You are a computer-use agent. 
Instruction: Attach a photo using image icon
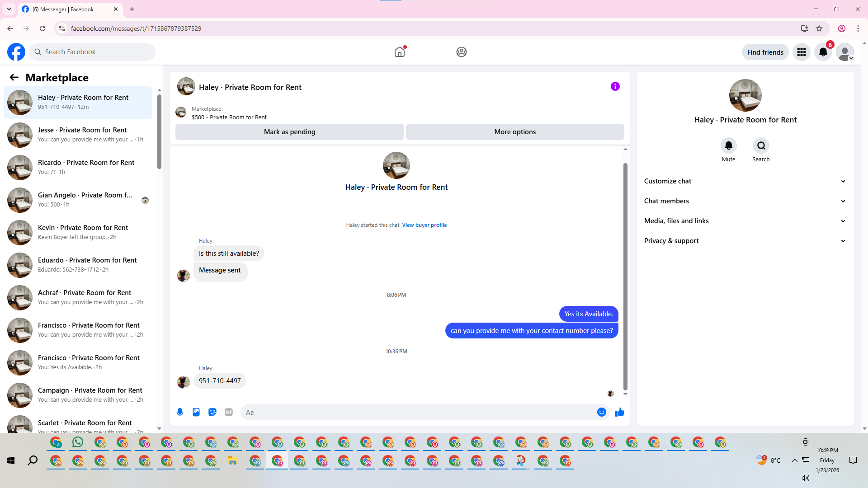pyautogui.click(x=196, y=412)
